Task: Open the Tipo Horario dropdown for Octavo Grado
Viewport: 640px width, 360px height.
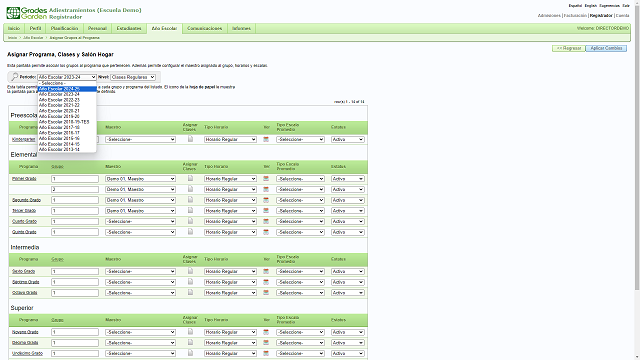Action: (230, 293)
